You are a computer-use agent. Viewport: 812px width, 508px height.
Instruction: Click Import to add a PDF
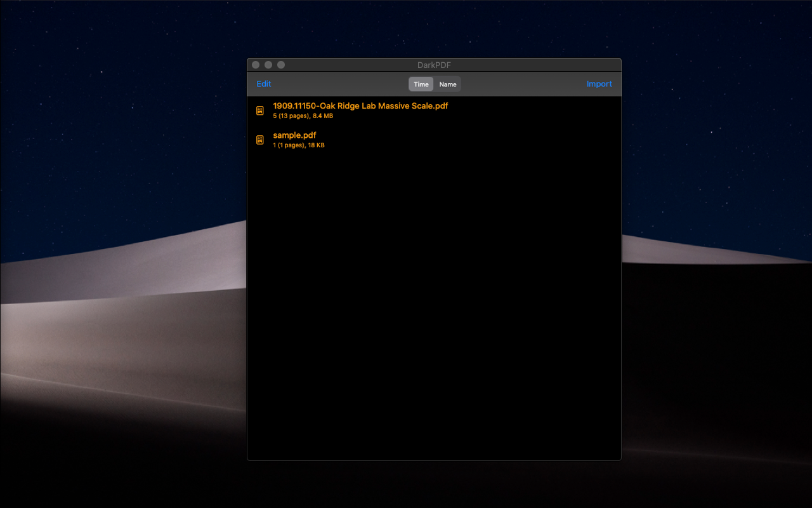599,84
